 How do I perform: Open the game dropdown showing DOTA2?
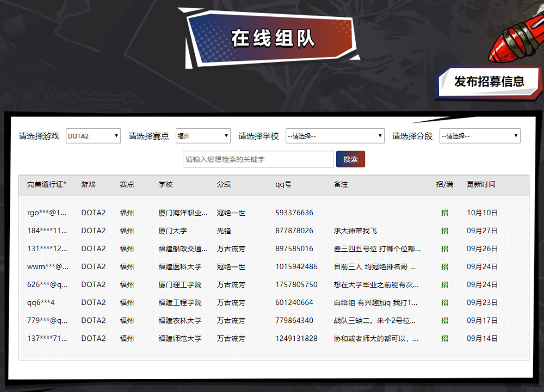[x=92, y=135]
